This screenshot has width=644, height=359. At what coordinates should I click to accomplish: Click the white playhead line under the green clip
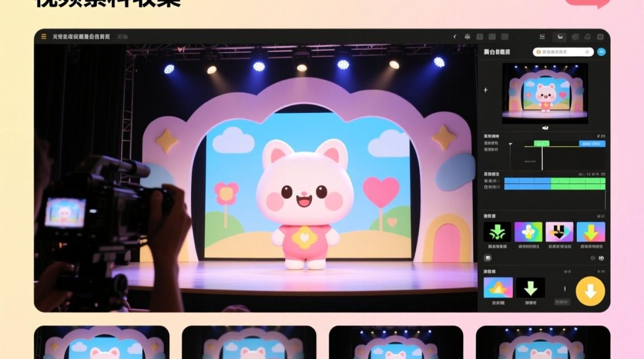pos(542,158)
